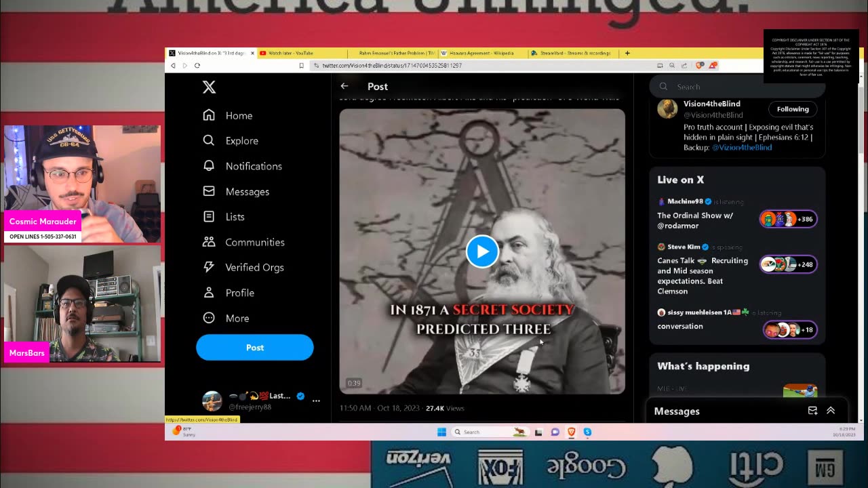The width and height of the screenshot is (868, 488).
Task: Open the Canes Talk live space
Action: click(703, 275)
